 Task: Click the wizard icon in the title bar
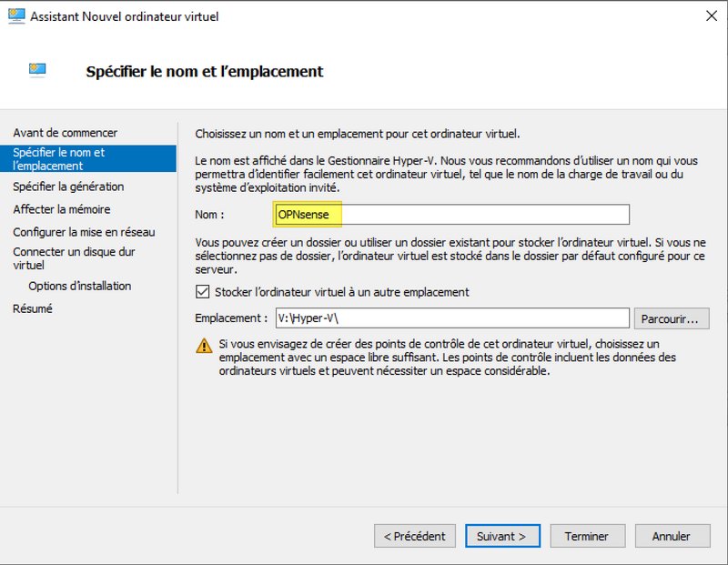click(16, 16)
